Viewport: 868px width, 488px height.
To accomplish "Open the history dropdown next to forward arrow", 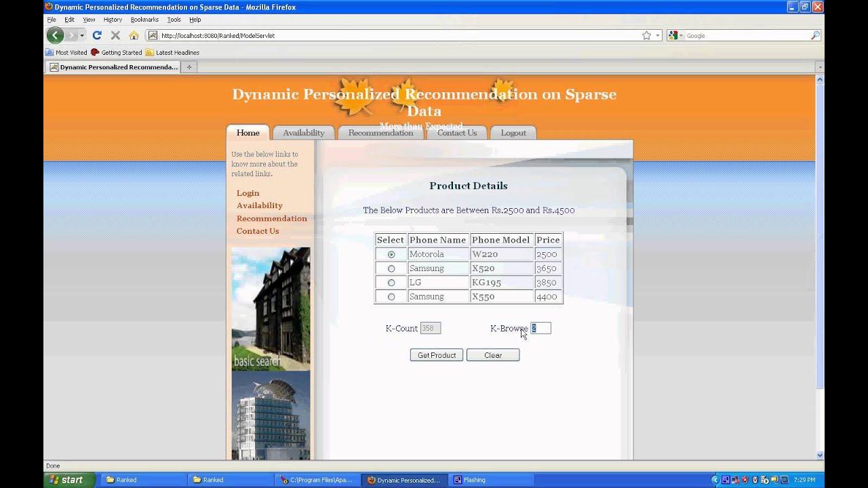I will (x=82, y=35).
